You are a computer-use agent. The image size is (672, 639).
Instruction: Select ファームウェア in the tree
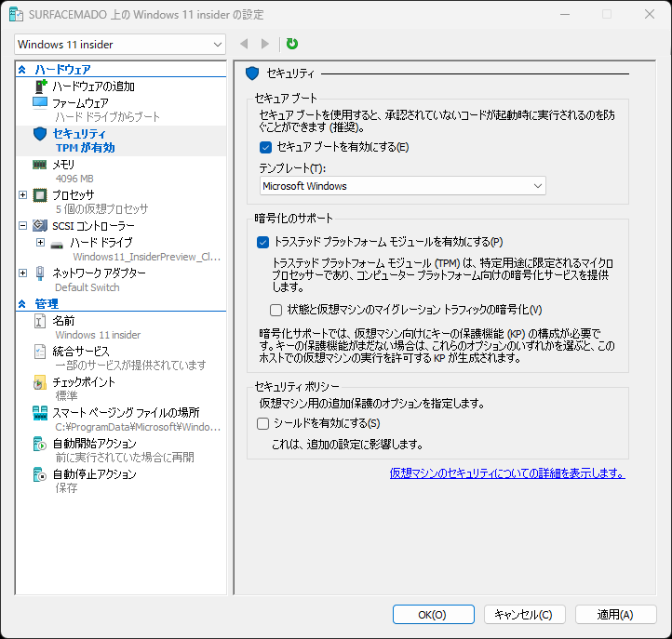click(80, 103)
